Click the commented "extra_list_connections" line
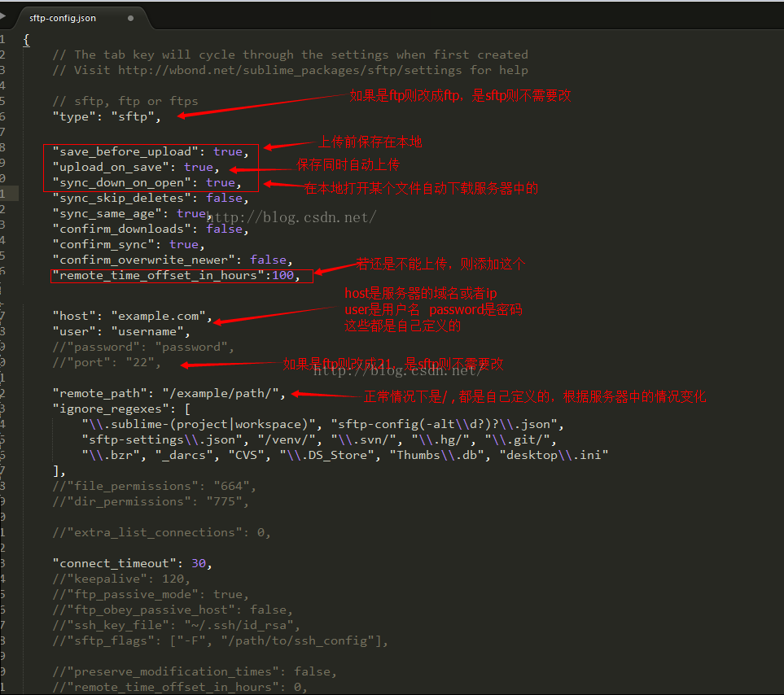This screenshot has height=695, width=784. [161, 532]
